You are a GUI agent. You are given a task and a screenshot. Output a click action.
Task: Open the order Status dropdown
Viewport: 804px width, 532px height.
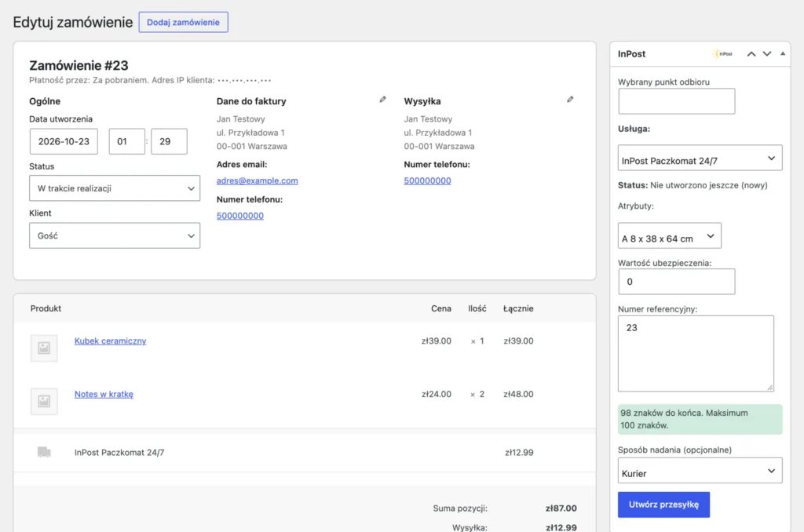(115, 188)
